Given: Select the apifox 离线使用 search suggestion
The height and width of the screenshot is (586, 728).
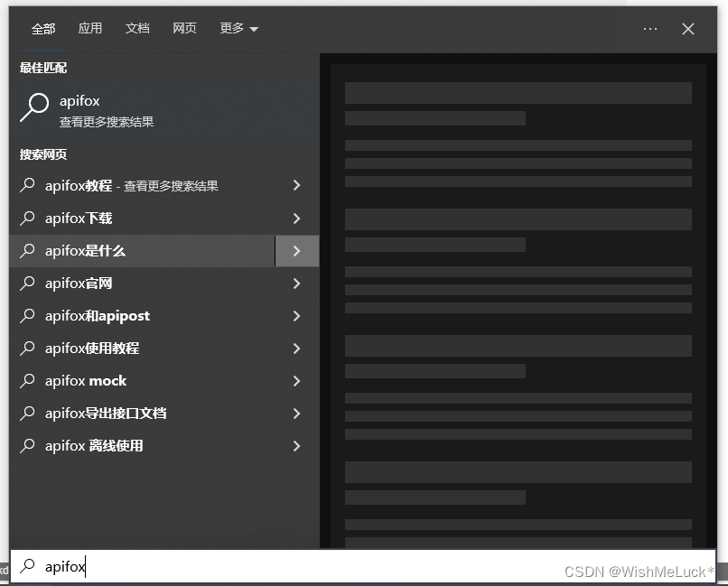Looking at the screenshot, I should (x=142, y=445).
